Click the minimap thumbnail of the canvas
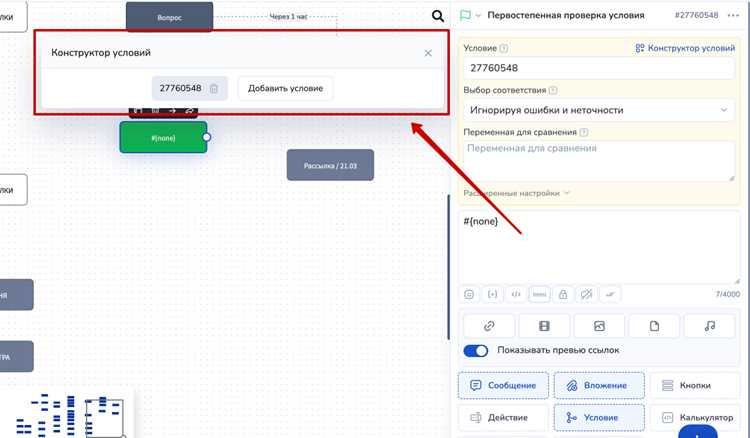The width and height of the screenshot is (750, 438). (x=67, y=415)
